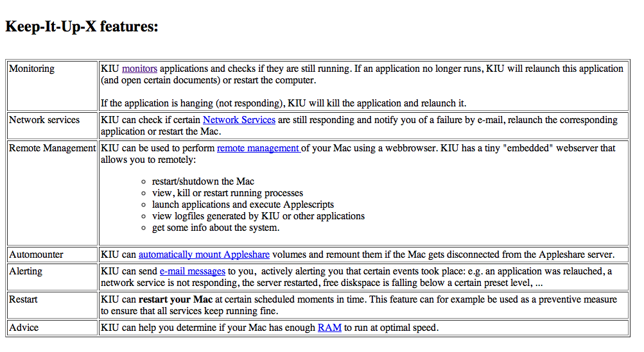
Task: Click text "(and open certain documents)"
Action: (x=161, y=80)
